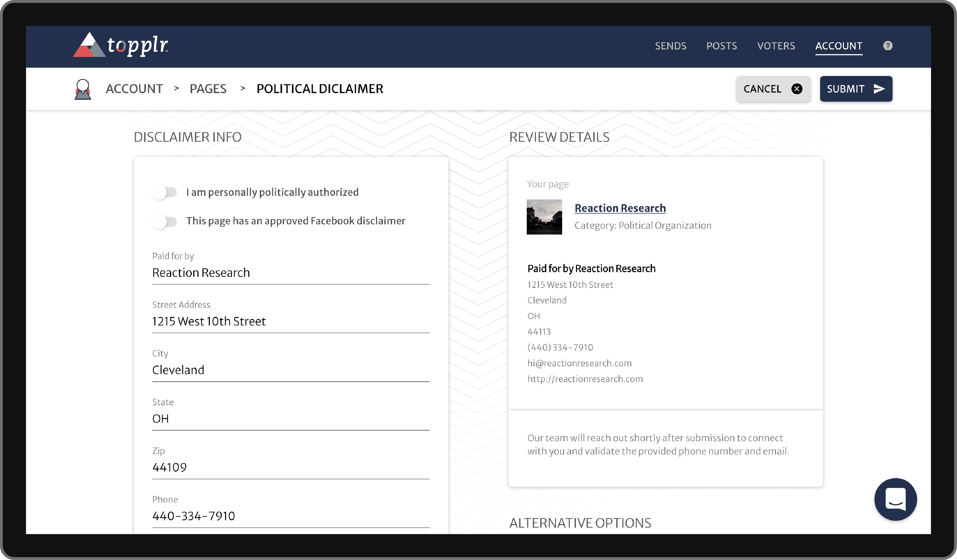The image size is (957, 560).
Task: Click the Cancel button
Action: (773, 89)
